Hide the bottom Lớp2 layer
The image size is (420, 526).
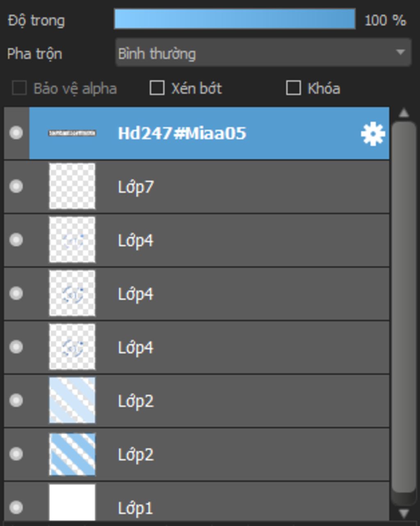coord(16,454)
